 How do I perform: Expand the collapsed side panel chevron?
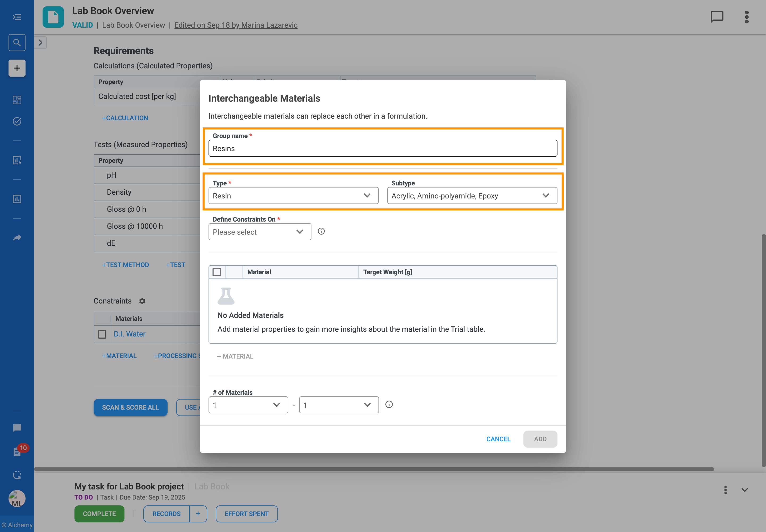tap(40, 43)
